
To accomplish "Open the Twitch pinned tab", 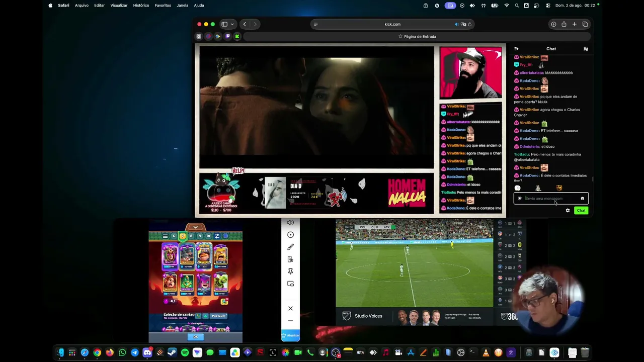I will click(x=227, y=36).
